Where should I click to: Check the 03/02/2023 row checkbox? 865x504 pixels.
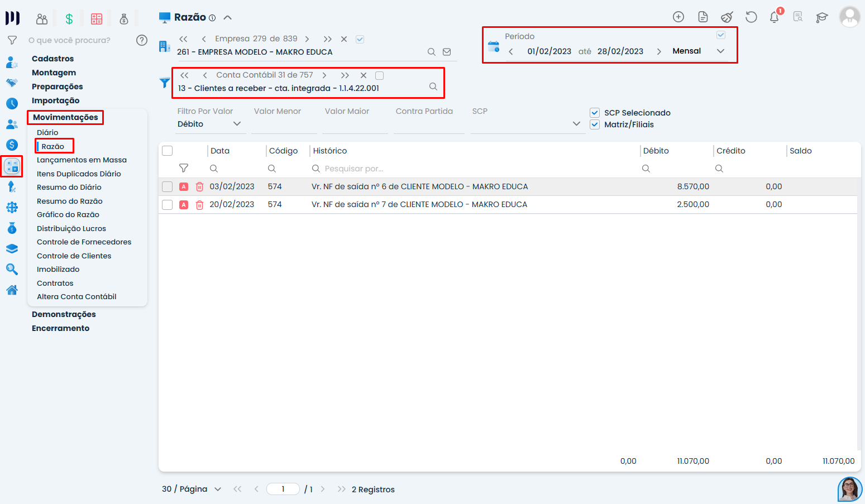coord(167,187)
